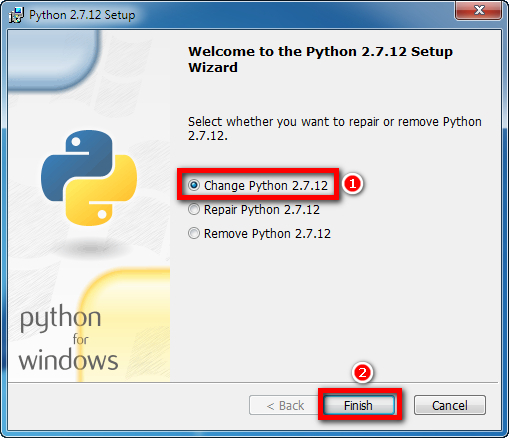Screen dimensions: 509x438
Task: Click the "Welcome to the Python 2.7.12 Setup Wizard" heading
Action: click(x=320, y=59)
